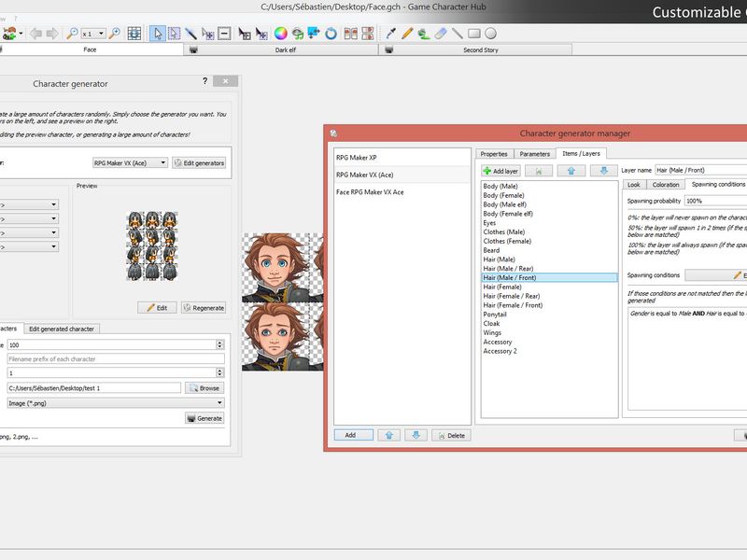Move selected layer up with blue arrow
This screenshot has width=747, height=560.
[571, 171]
